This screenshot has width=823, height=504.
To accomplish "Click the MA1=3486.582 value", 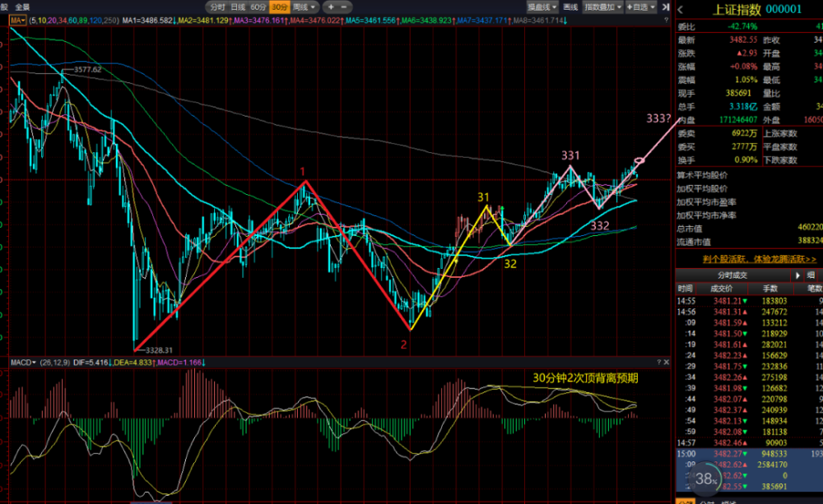I will pyautogui.click(x=149, y=21).
